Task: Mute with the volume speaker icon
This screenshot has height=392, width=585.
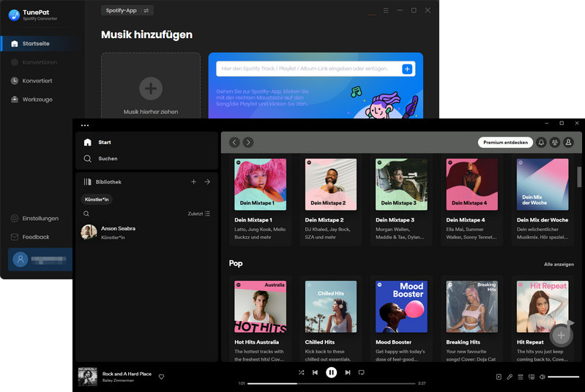Action: 542,377
